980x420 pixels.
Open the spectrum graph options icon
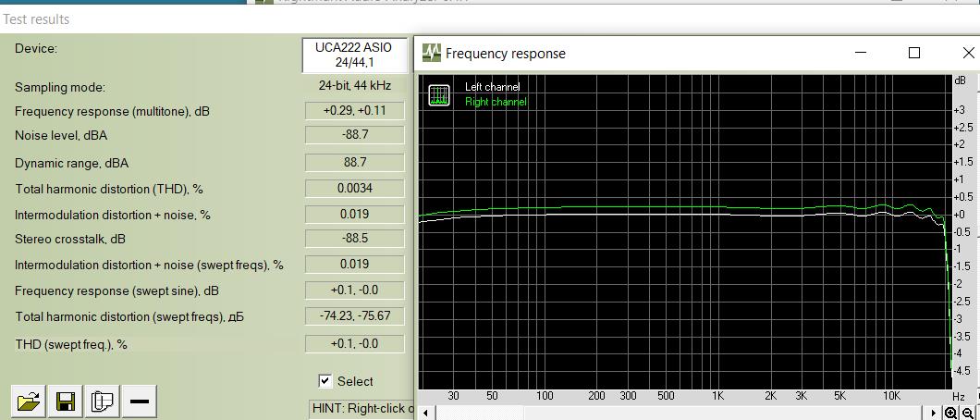[439, 94]
